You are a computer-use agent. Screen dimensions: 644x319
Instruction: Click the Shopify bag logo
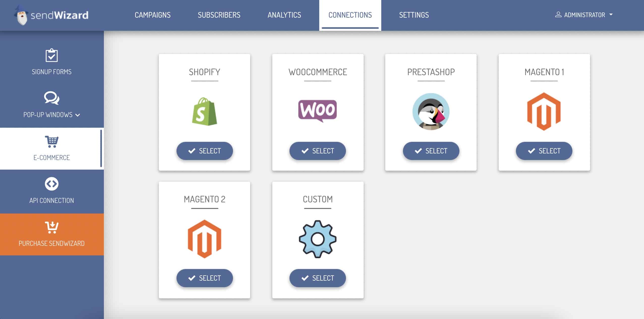click(x=204, y=111)
